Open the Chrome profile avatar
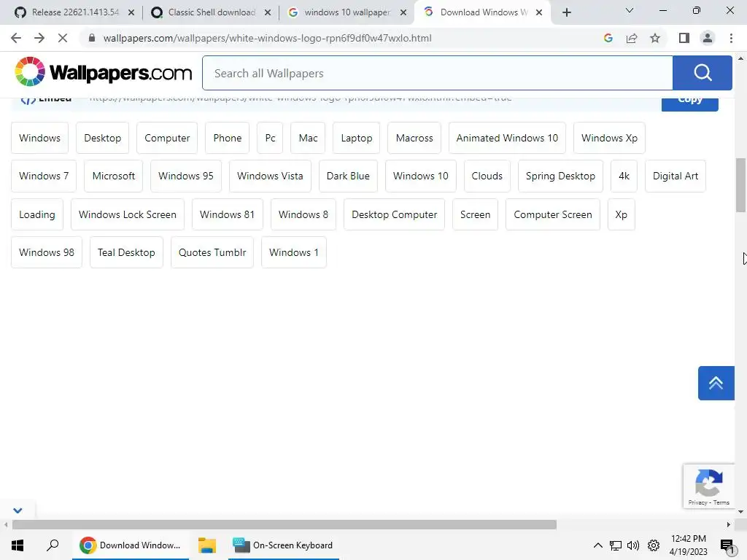This screenshot has width=747, height=560. click(x=708, y=38)
